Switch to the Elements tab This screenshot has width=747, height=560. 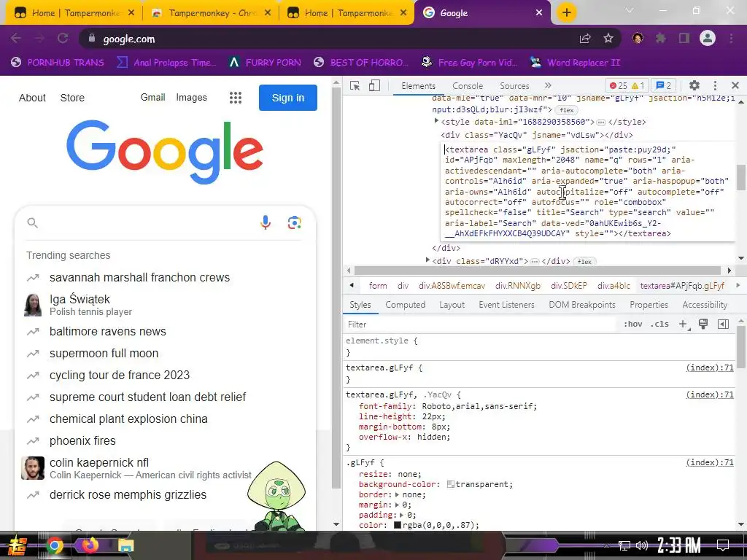418,86
